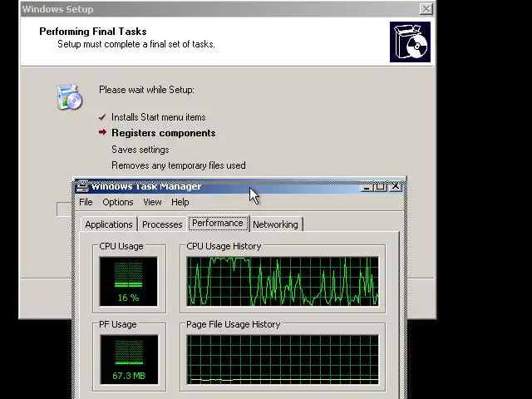Open the File menu in Task Manager
The width and height of the screenshot is (532, 399).
86,202
